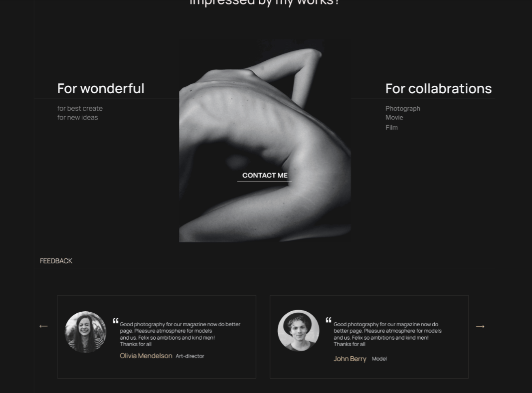Image resolution: width=532 pixels, height=393 pixels.
Task: Click the For wonderful heading
Action: tap(101, 89)
